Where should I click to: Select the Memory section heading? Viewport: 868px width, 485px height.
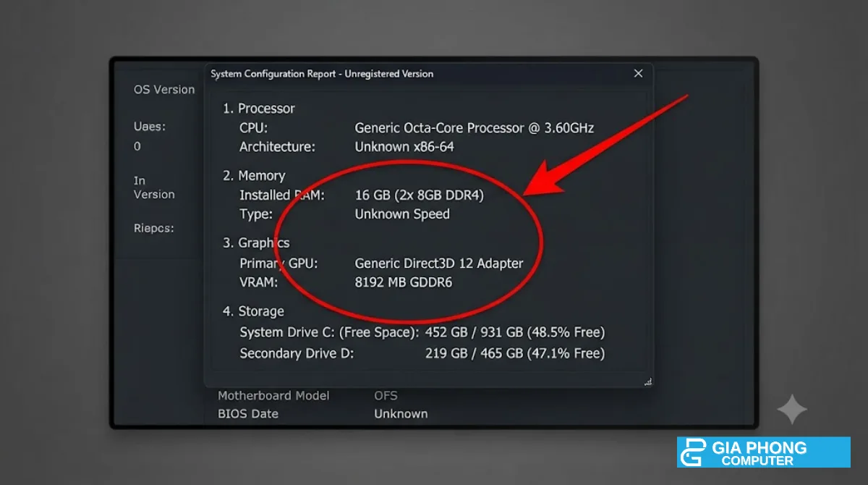[253, 176]
